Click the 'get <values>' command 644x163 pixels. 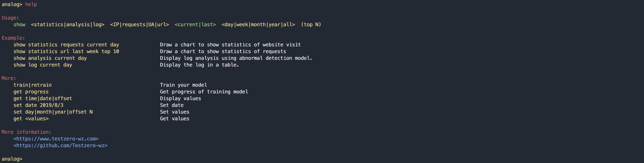[31, 119]
